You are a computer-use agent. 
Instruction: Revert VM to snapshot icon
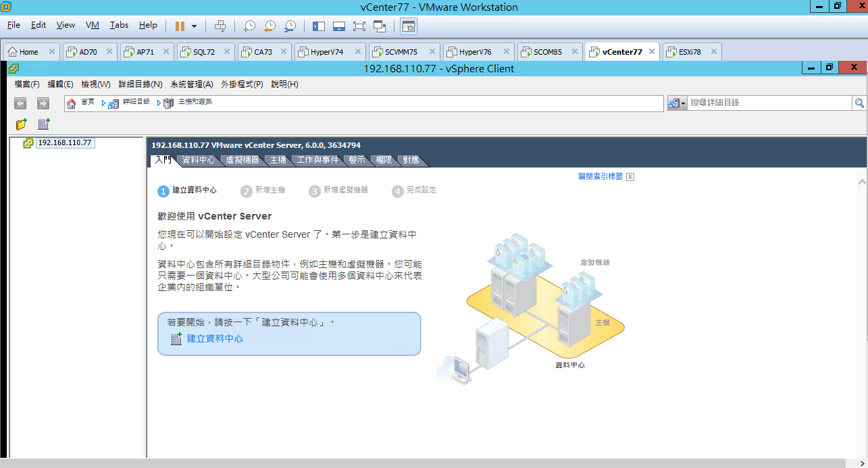[270, 26]
